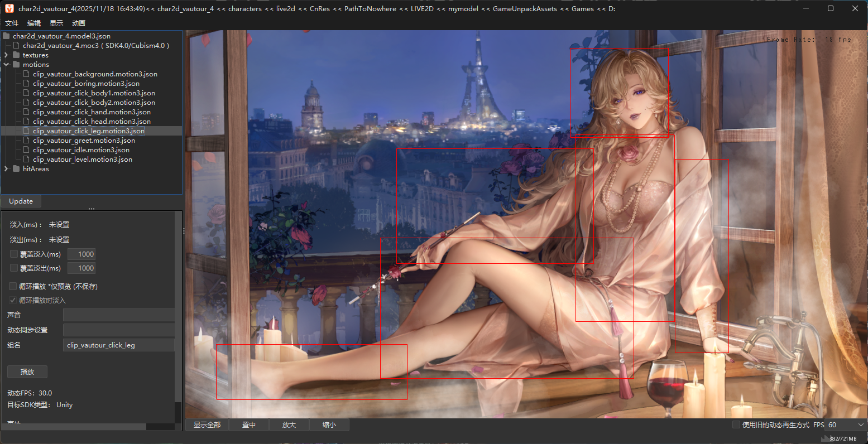Click the 放大 zoom in button
The height and width of the screenshot is (444, 868).
[x=289, y=425]
